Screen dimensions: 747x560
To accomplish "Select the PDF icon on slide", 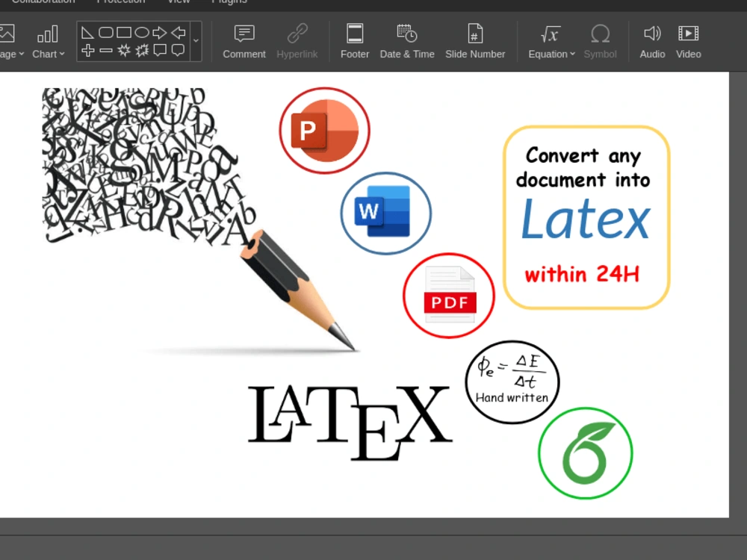I will click(449, 296).
